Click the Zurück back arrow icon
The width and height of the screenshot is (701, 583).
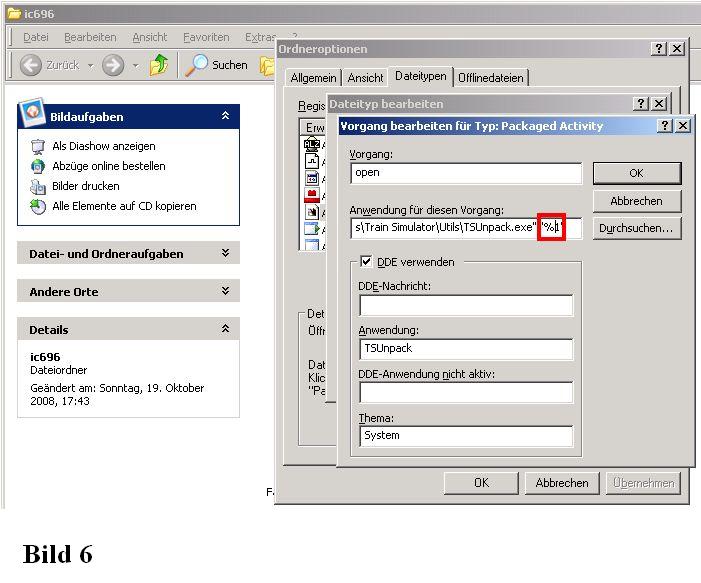(30, 65)
